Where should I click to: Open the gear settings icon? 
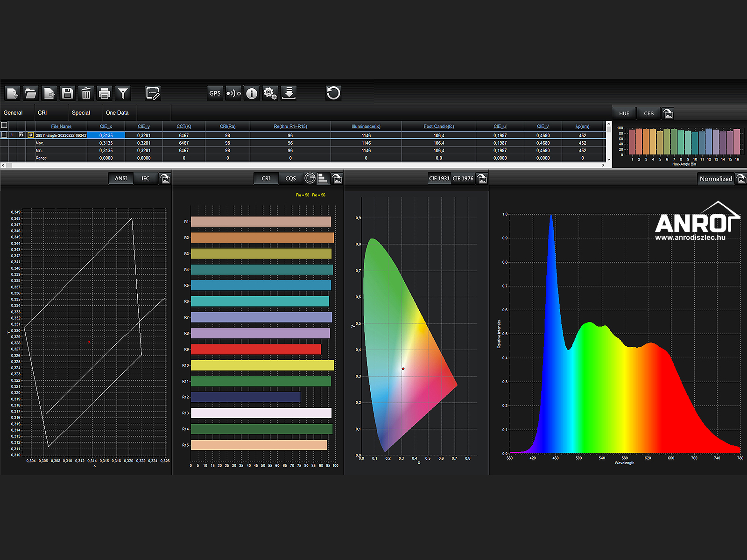pyautogui.click(x=270, y=93)
